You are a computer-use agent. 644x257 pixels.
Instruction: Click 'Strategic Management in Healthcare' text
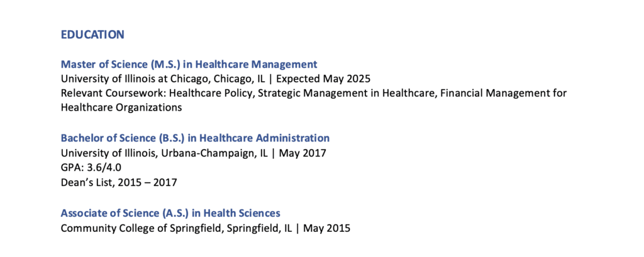345,93
